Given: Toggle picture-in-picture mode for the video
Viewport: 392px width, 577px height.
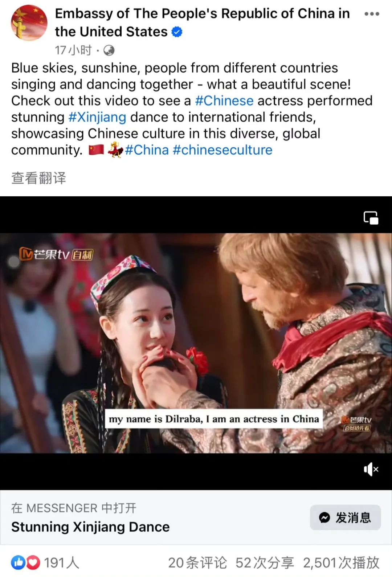Looking at the screenshot, I should click(x=371, y=218).
